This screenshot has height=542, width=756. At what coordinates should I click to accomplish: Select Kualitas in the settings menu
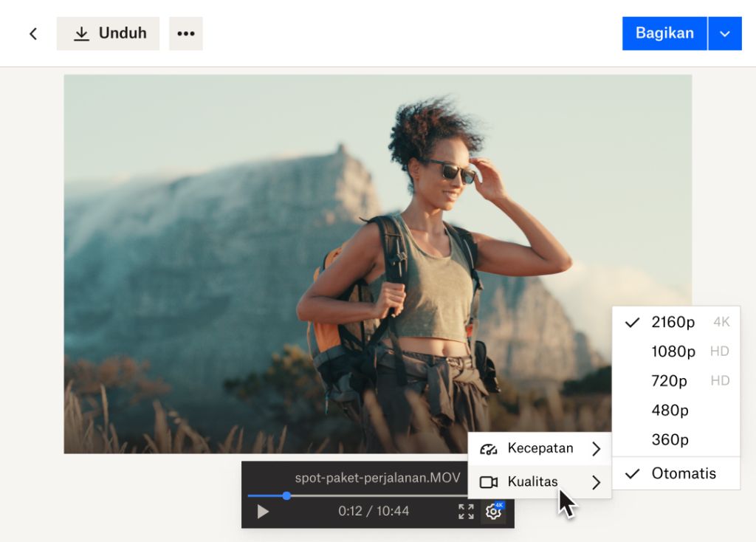coord(532,481)
